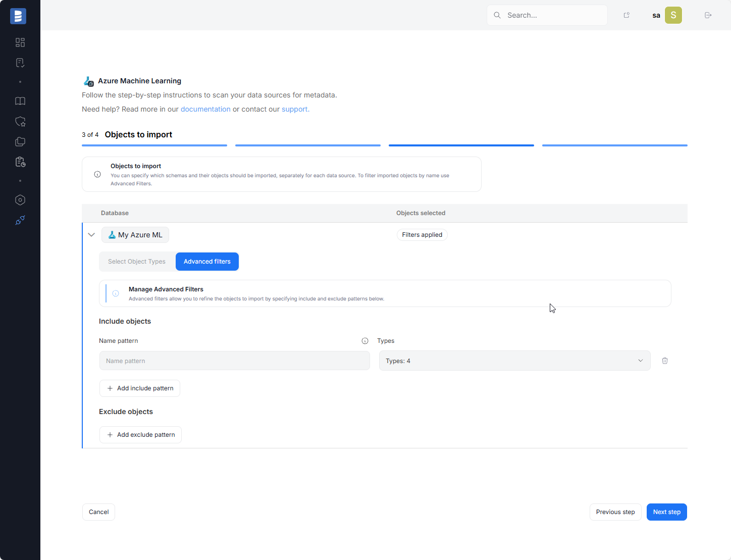Click the connections plug icon in sidebar

click(x=20, y=220)
